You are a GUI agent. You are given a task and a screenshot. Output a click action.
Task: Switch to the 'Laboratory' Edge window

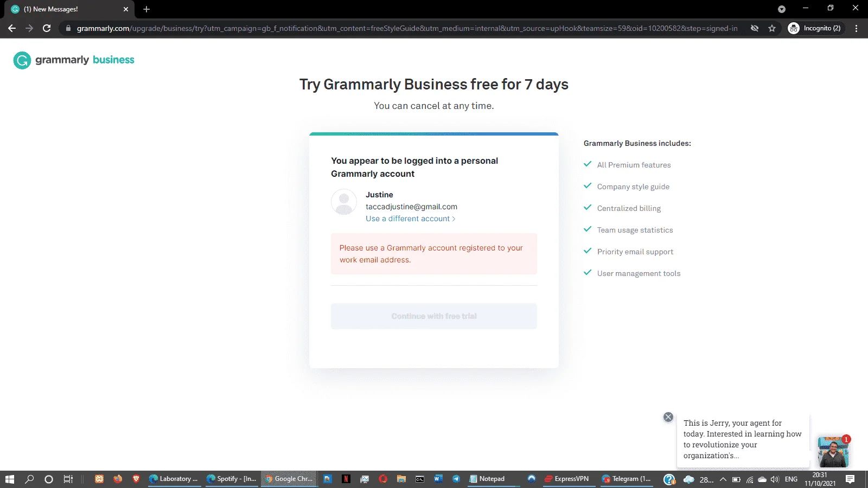tap(174, 479)
